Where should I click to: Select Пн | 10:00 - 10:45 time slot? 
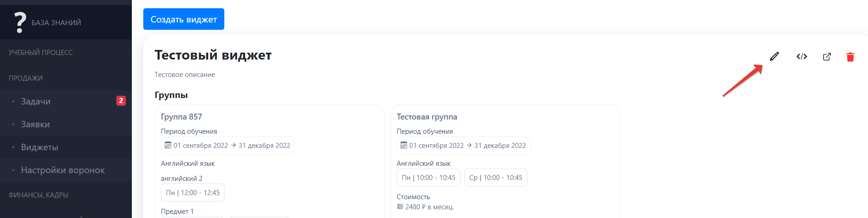pyautogui.click(x=429, y=178)
